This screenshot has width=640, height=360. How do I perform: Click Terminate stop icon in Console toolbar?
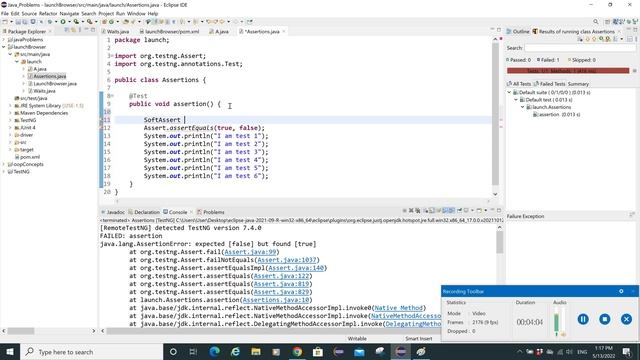click(404, 211)
